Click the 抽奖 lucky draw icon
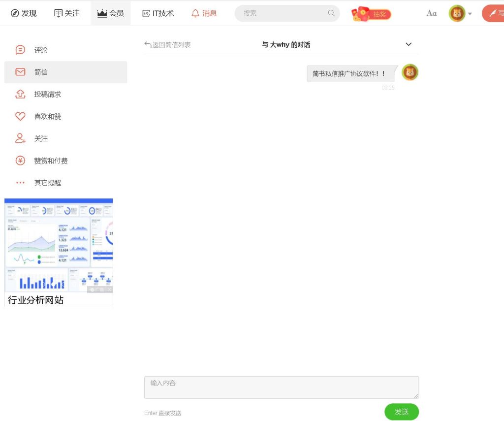Viewport: 504px width, 421px height. 371,14
